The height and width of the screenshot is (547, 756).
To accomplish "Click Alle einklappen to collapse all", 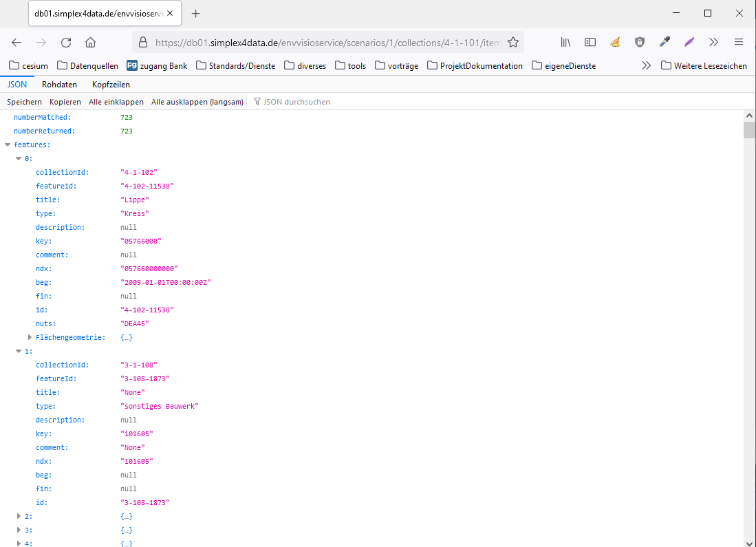I will (116, 102).
